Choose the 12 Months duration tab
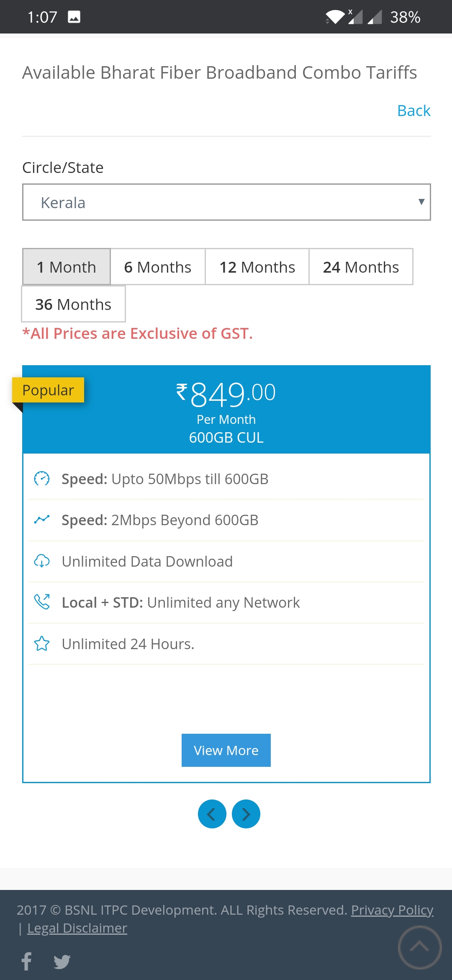Viewport: 452px width, 980px height. (x=257, y=267)
